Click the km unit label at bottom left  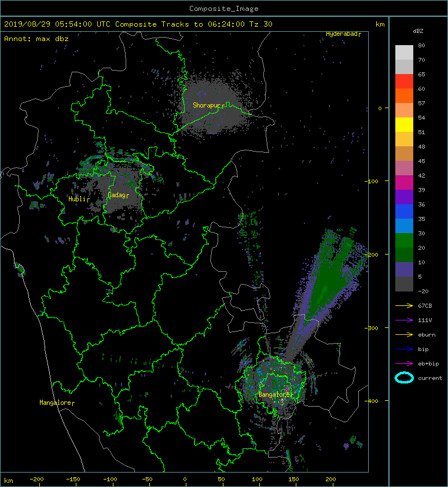click(x=9, y=481)
